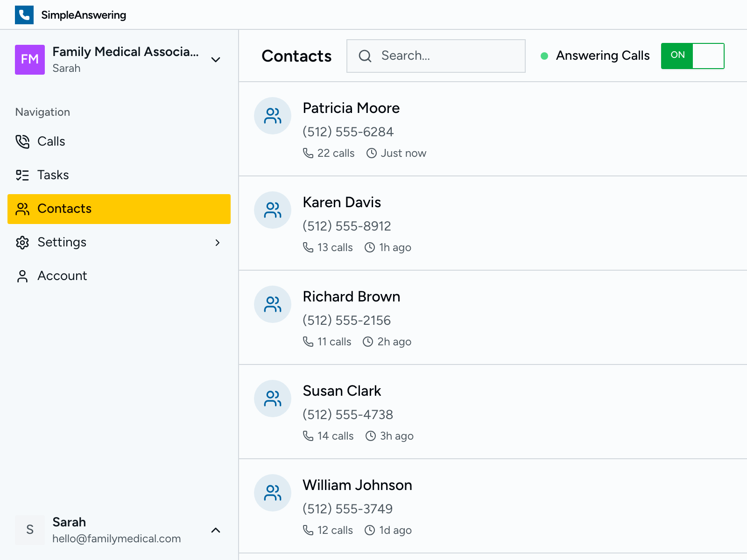Click the Sarah email address at bottom

(x=116, y=539)
